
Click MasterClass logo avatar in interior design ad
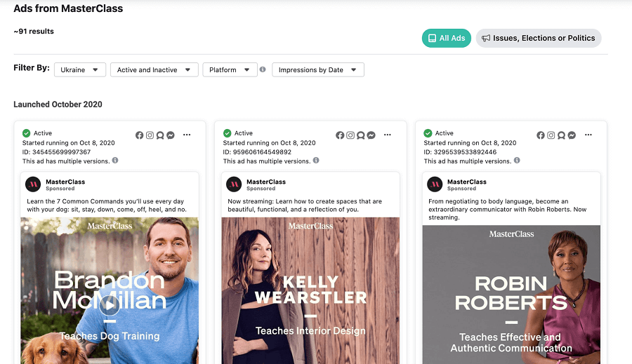[x=234, y=184]
